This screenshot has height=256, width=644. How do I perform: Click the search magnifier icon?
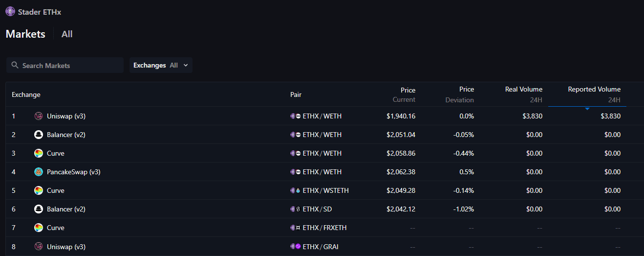[x=15, y=65]
